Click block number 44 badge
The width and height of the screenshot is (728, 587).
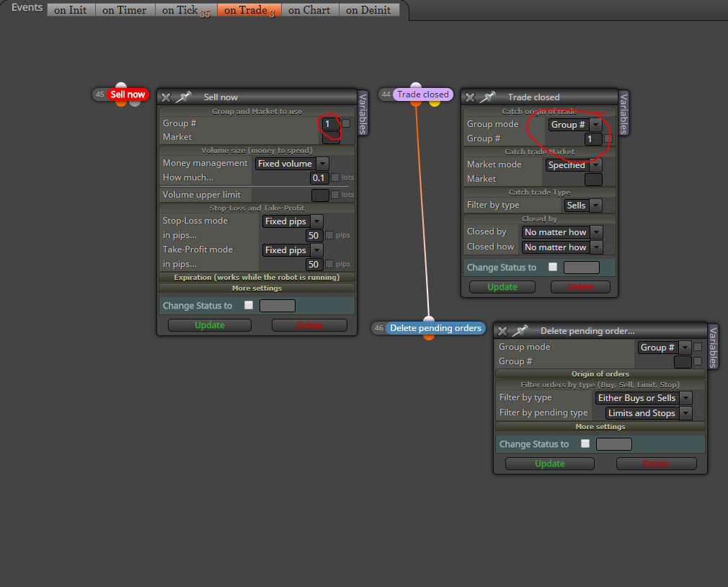pos(386,94)
